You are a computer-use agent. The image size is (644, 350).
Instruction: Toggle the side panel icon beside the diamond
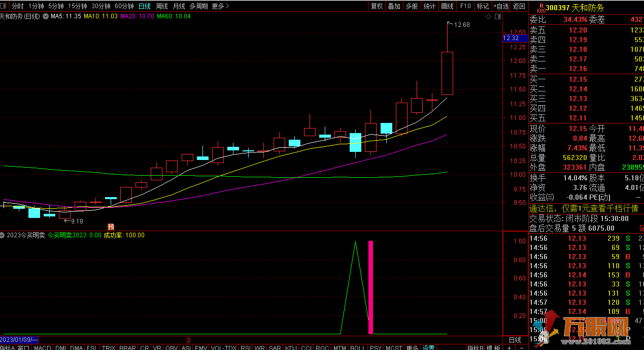497,17
